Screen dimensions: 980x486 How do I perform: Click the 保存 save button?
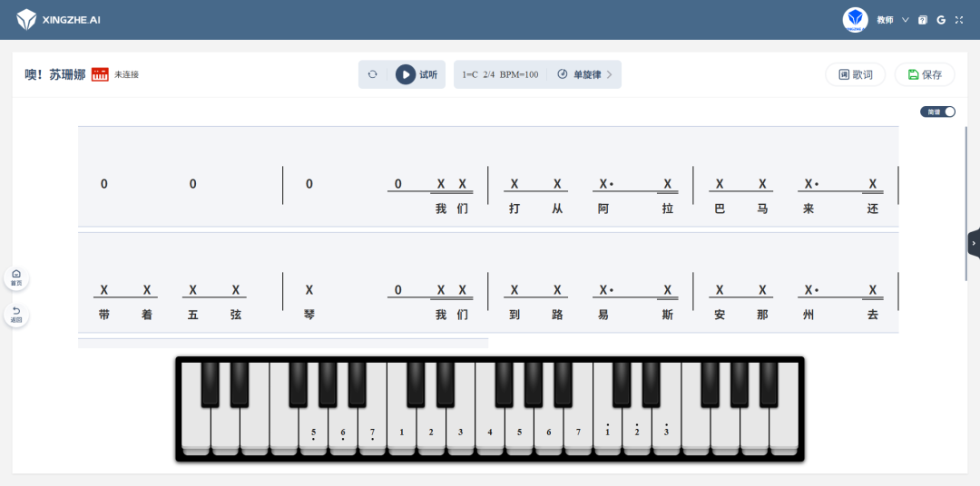tap(925, 74)
